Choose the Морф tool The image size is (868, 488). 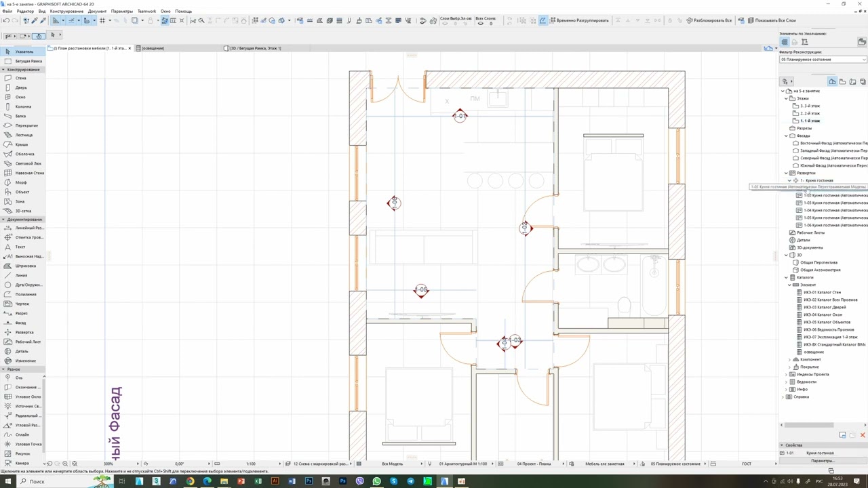[20, 182]
